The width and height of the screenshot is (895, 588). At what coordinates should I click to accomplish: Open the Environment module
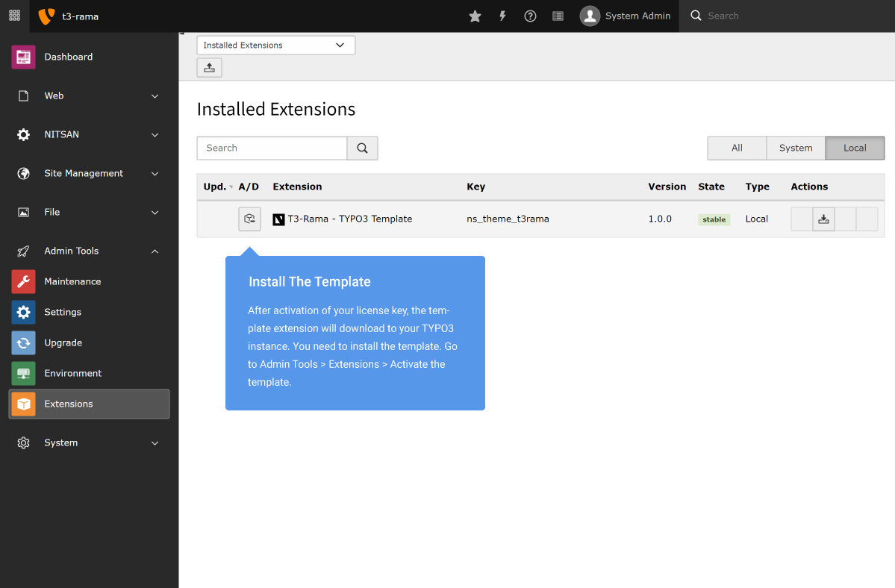[72, 373]
